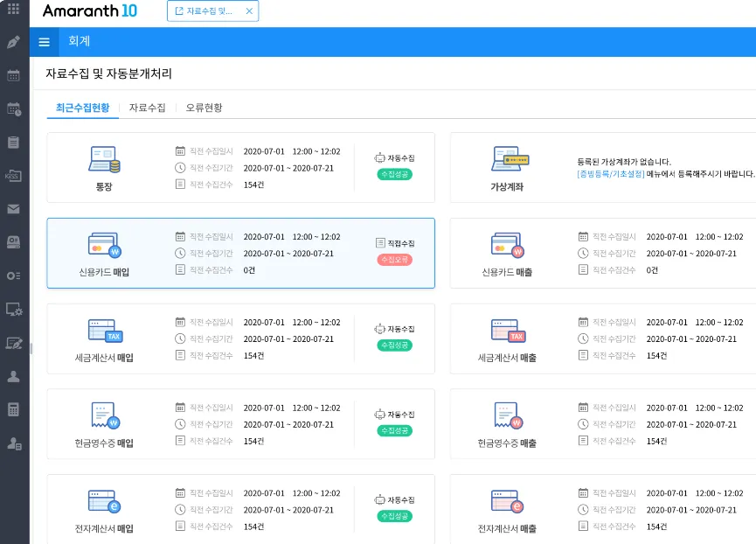
Task: Open the [증빙등록/기초설정] link
Action: coord(610,174)
